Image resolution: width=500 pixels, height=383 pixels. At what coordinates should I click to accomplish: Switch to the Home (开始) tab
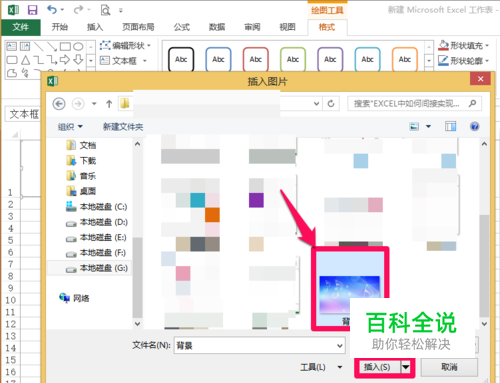pyautogui.click(x=60, y=27)
